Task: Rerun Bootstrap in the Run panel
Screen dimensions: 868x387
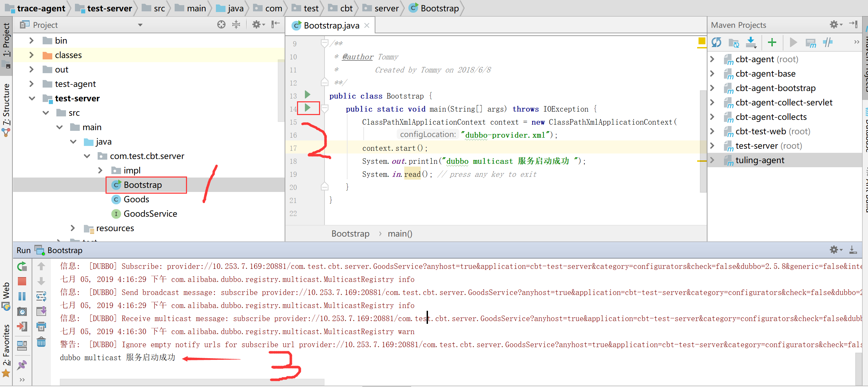Action: 22,266
